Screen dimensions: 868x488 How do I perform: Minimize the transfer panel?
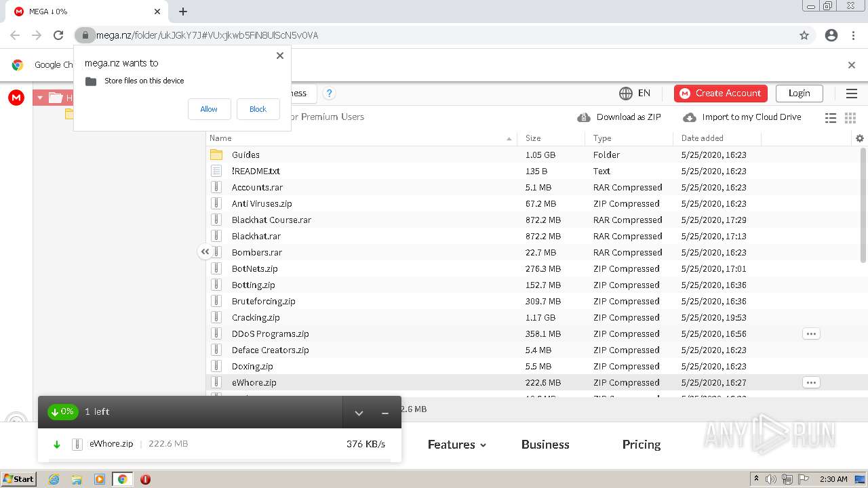click(x=385, y=413)
